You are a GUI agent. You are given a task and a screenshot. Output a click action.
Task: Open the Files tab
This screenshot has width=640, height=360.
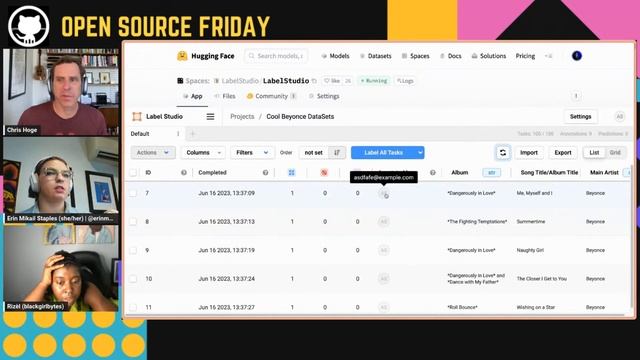pos(225,96)
